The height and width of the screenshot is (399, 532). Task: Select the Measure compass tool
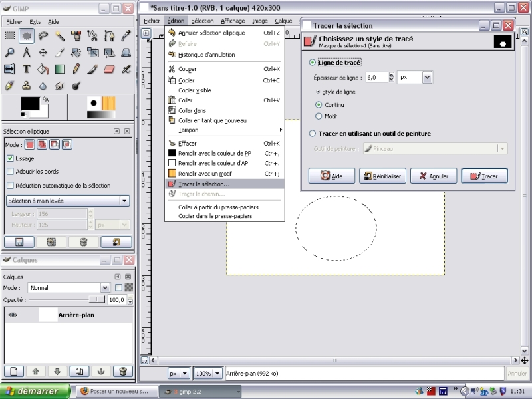pos(26,53)
